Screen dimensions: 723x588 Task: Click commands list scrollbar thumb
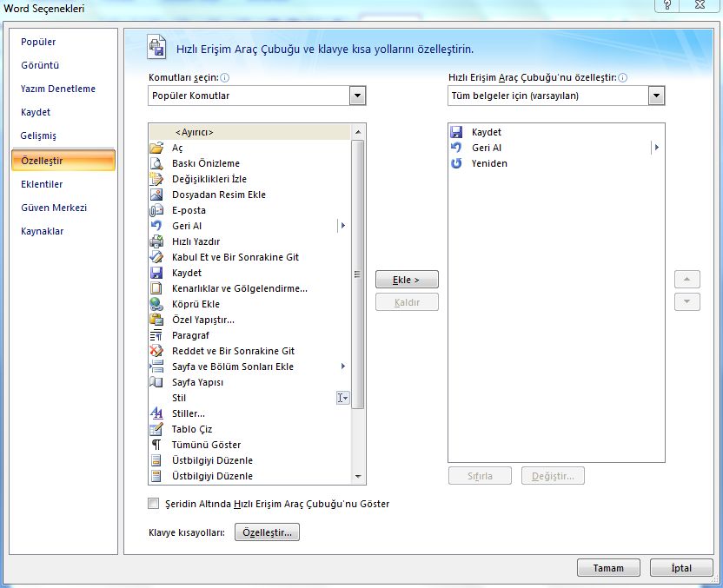(x=357, y=274)
